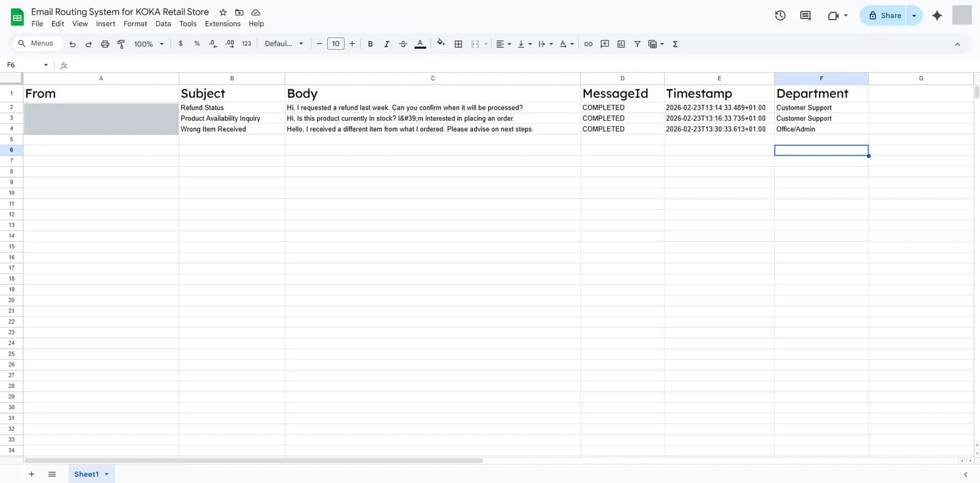This screenshot has height=483, width=980.
Task: Add a new sheet with plus button
Action: pos(31,474)
